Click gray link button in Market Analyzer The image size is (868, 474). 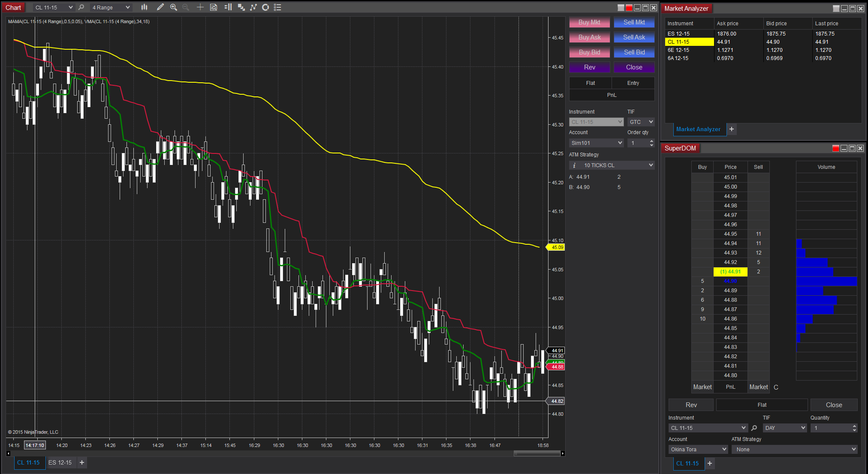tap(836, 9)
